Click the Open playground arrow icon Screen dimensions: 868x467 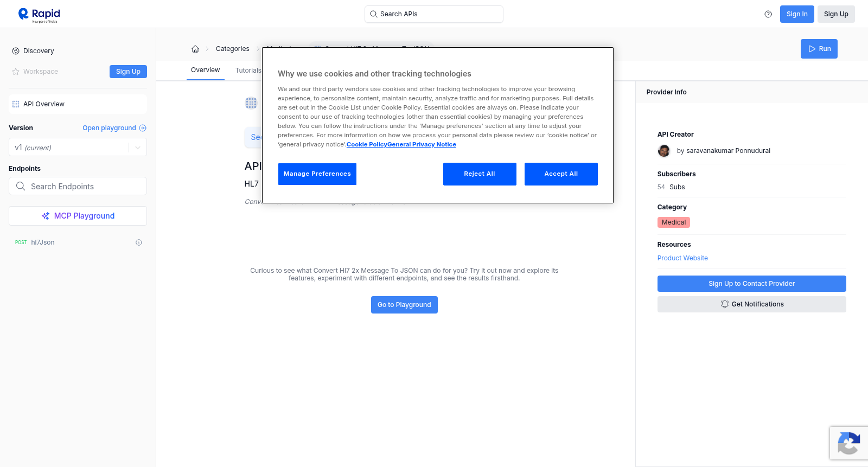coord(143,128)
